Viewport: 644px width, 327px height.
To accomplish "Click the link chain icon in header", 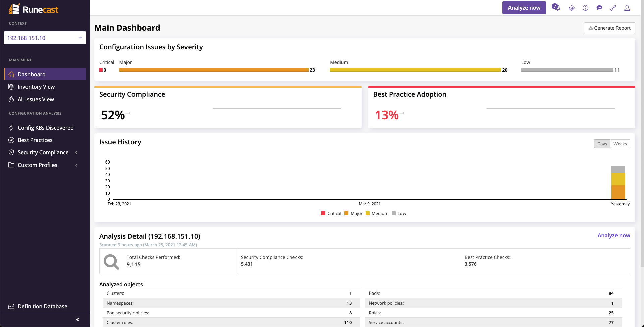I will point(613,8).
